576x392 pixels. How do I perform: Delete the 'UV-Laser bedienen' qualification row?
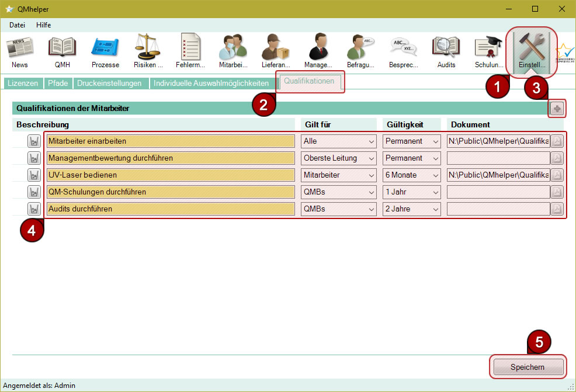pos(34,175)
